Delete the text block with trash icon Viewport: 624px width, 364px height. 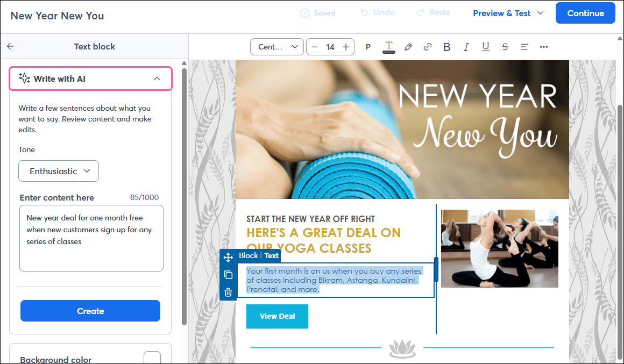(x=228, y=292)
